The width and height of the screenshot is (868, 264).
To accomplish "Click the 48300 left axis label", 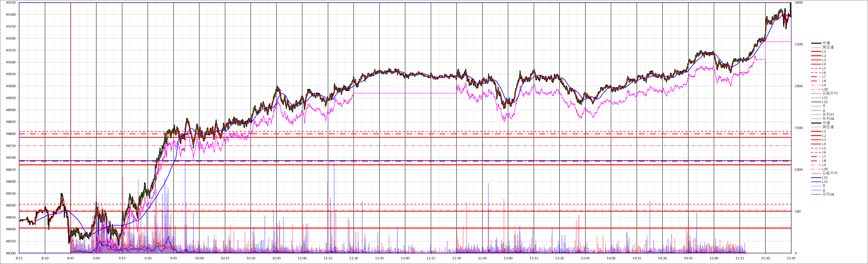I will (x=11, y=253).
